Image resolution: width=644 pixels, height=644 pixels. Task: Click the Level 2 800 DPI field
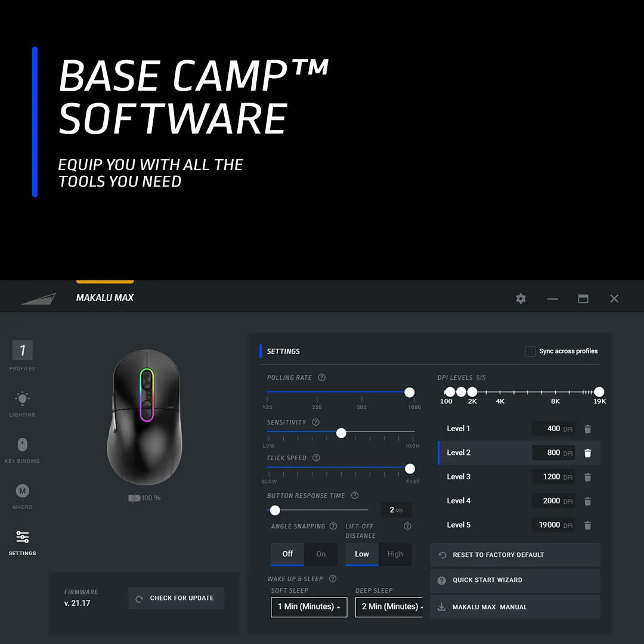[553, 453]
